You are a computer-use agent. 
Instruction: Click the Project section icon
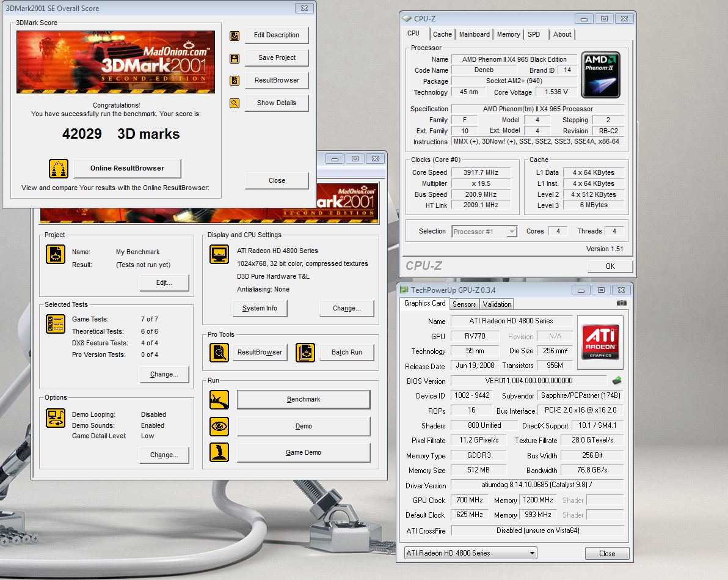point(55,254)
